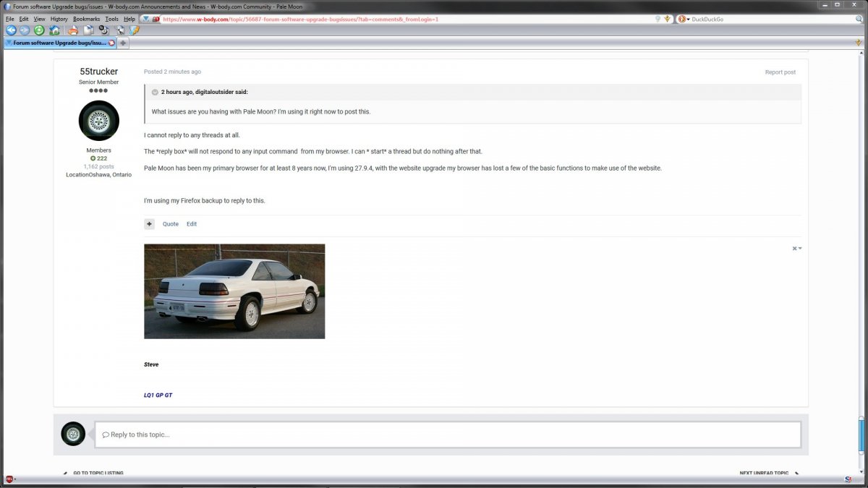Viewport: 868px width, 488px height.
Task: Click 'Posted 2 minutes ago' timestamp
Action: 172,72
